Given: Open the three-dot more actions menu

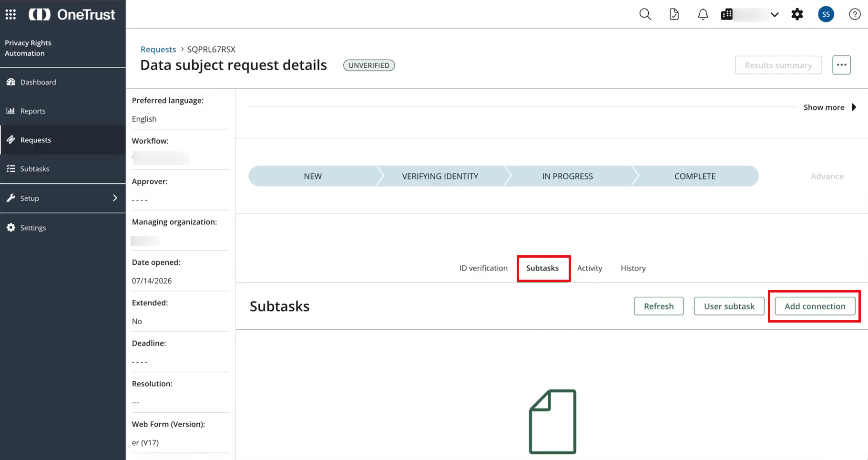Looking at the screenshot, I should click(x=842, y=65).
